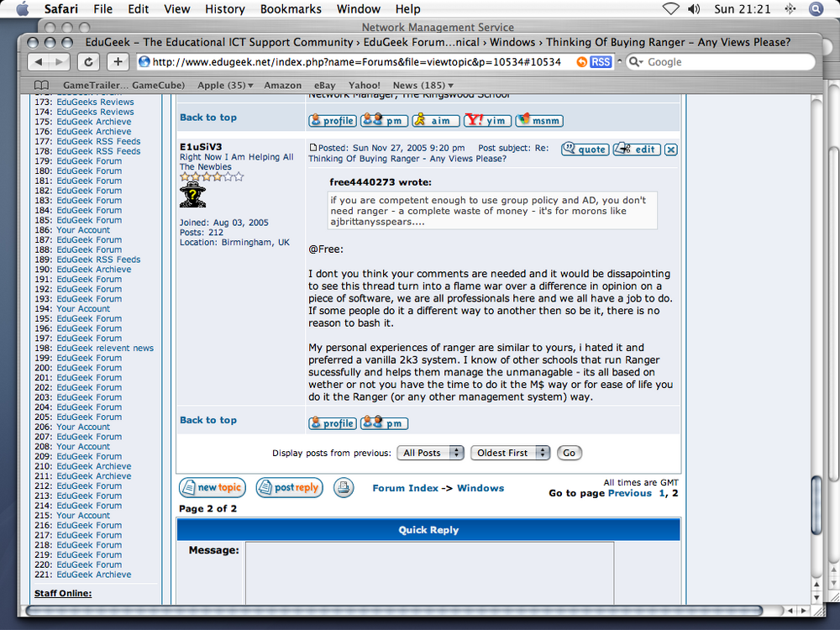This screenshot has height=630, width=840.
Task: Add a bookmark with the plus button
Action: [x=118, y=62]
